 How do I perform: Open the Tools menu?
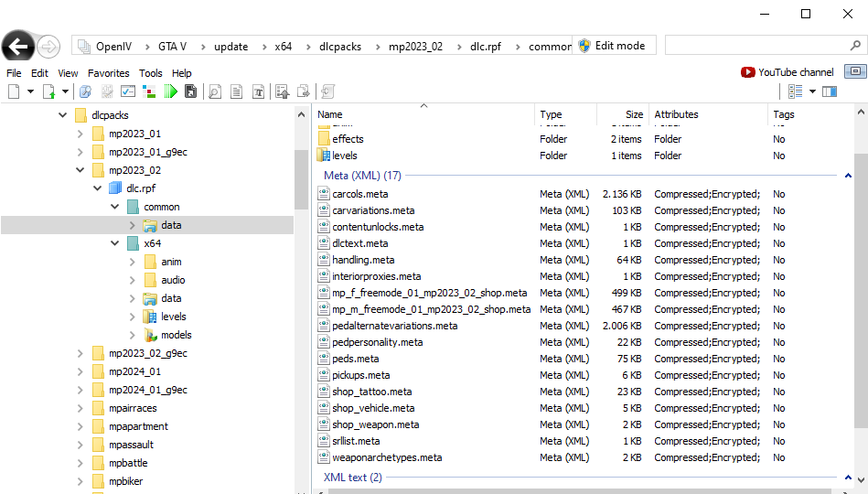coord(151,73)
